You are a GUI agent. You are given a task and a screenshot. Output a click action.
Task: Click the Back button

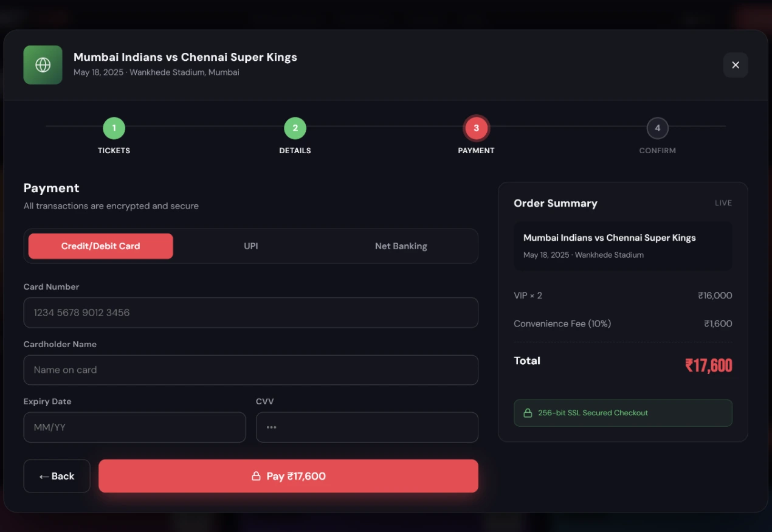[x=57, y=476]
